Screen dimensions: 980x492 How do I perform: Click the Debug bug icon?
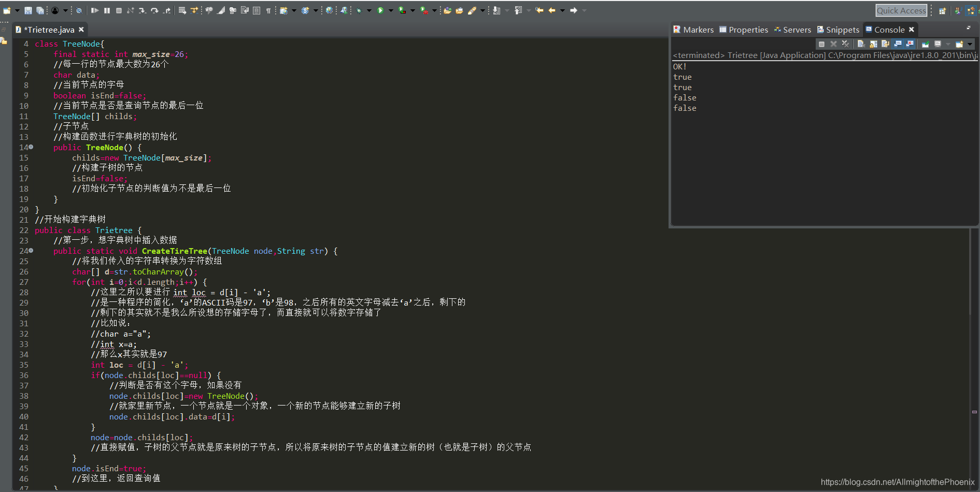(359, 10)
